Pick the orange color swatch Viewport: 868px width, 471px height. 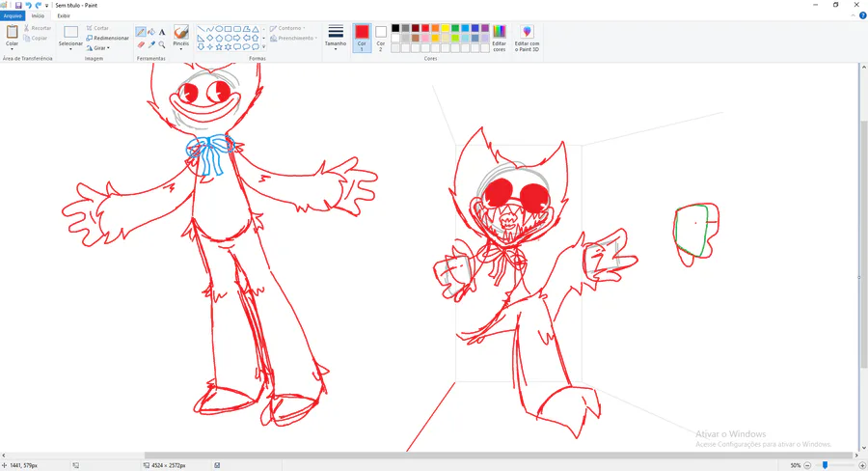(x=435, y=28)
